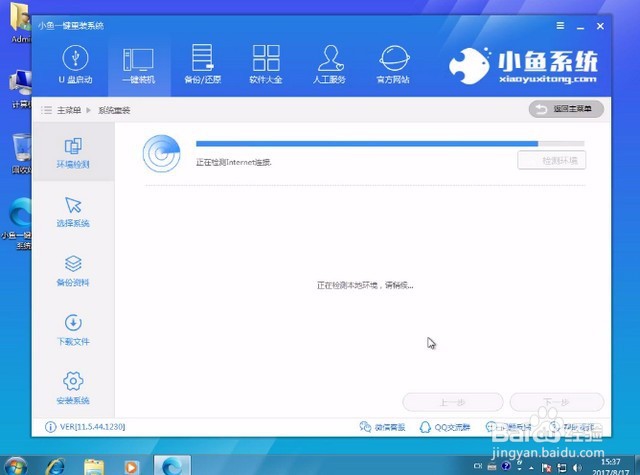Open Action Center flag icon
The image size is (640, 475).
click(x=546, y=468)
